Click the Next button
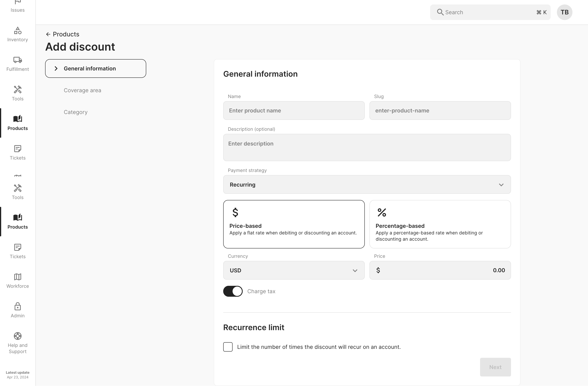The image size is (588, 386). point(495,367)
